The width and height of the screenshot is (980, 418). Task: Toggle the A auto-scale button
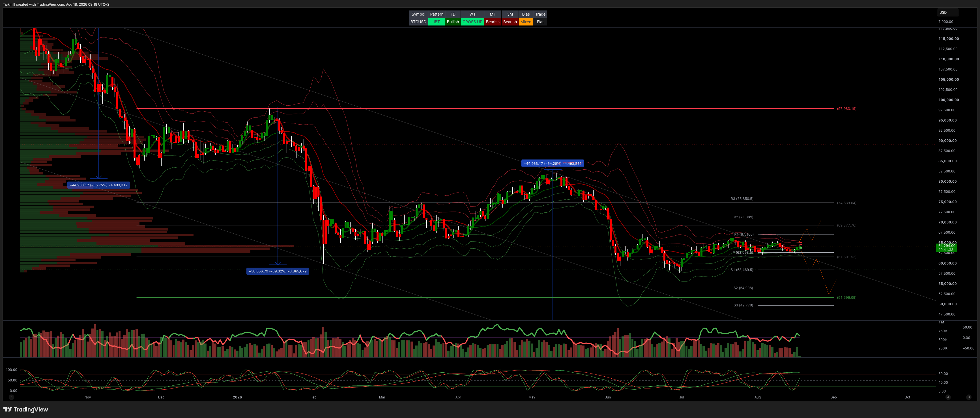948,397
